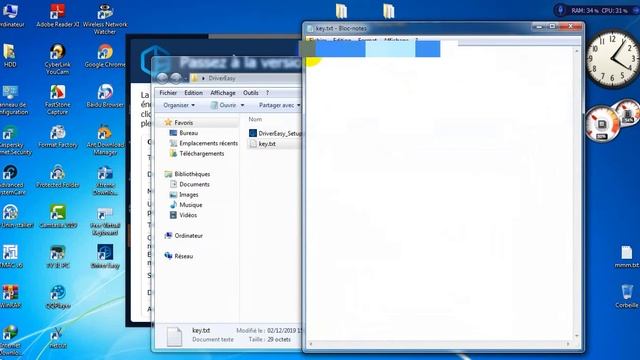Click Explorer back navigation arrow

(162, 78)
